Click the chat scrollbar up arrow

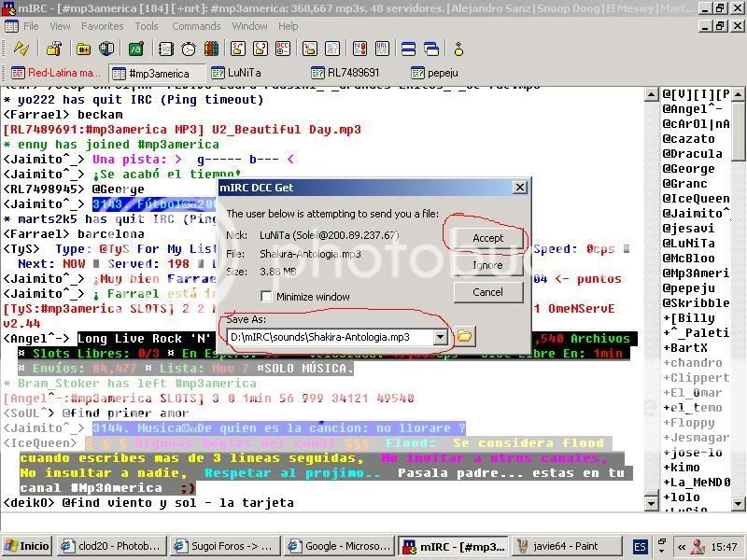coord(651,94)
